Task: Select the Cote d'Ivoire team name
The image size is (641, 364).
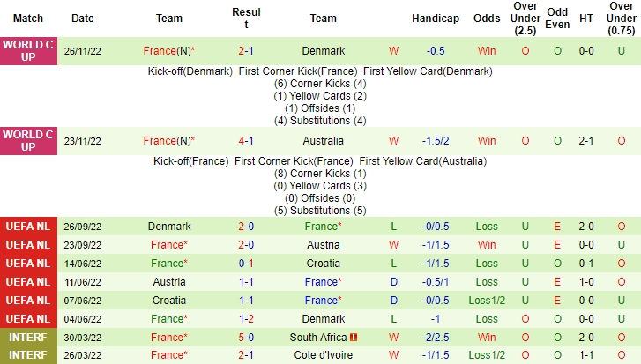Action: [324, 355]
